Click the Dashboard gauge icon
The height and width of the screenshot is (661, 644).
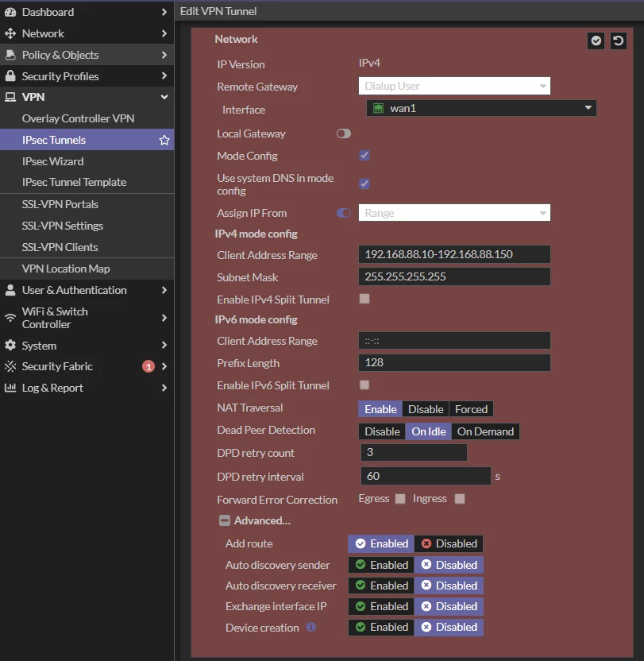tap(10, 12)
